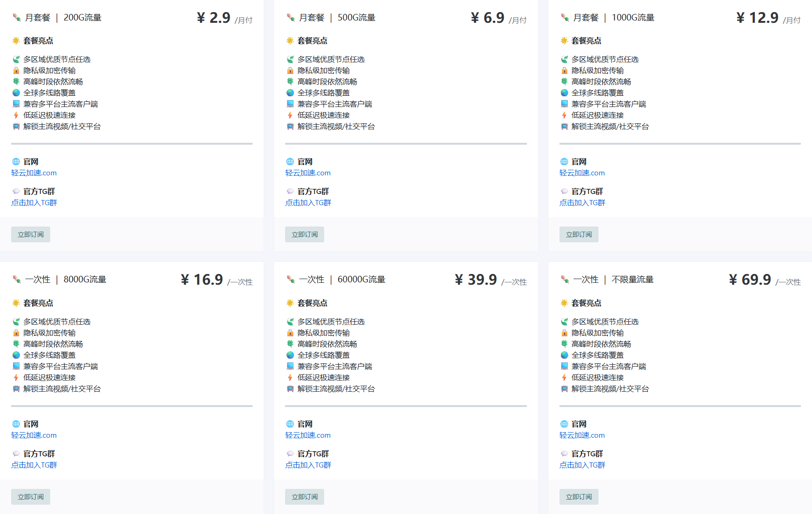812x514 pixels.
Task: Click 点击加入TG群 in the 200G plan
Action: click(x=34, y=203)
